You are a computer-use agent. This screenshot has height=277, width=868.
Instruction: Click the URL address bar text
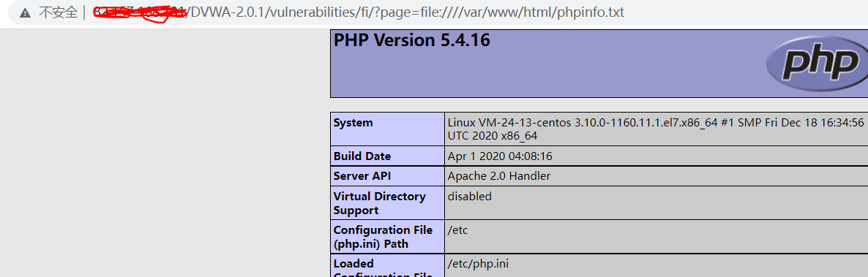[x=359, y=12]
